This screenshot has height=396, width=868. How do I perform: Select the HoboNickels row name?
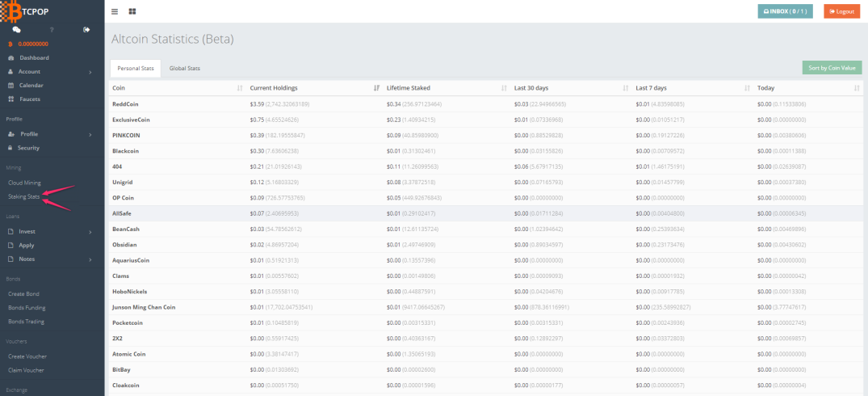[x=129, y=291]
